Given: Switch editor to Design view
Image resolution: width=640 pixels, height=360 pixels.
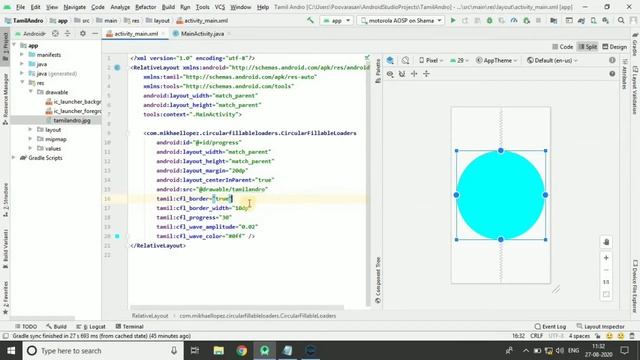Looking at the screenshot, I should (x=615, y=47).
